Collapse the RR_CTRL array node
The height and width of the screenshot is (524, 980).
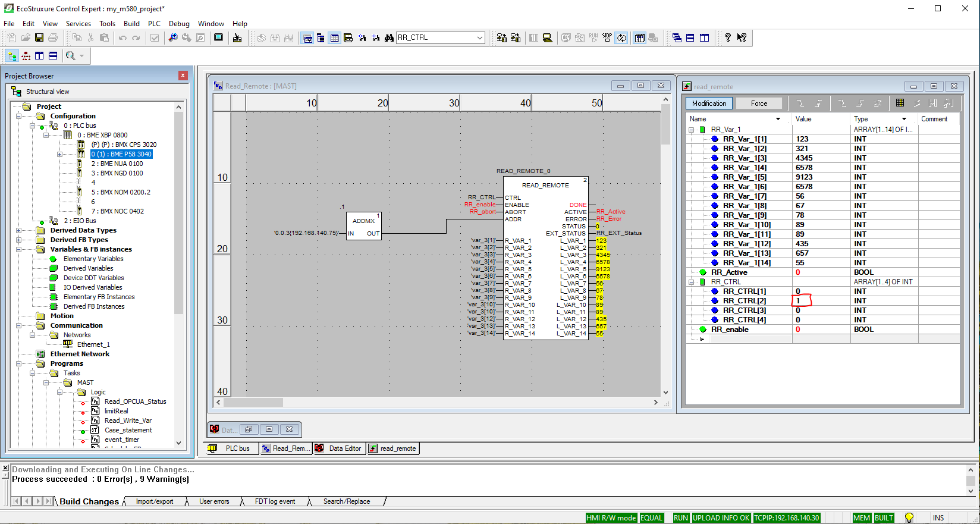click(x=691, y=282)
